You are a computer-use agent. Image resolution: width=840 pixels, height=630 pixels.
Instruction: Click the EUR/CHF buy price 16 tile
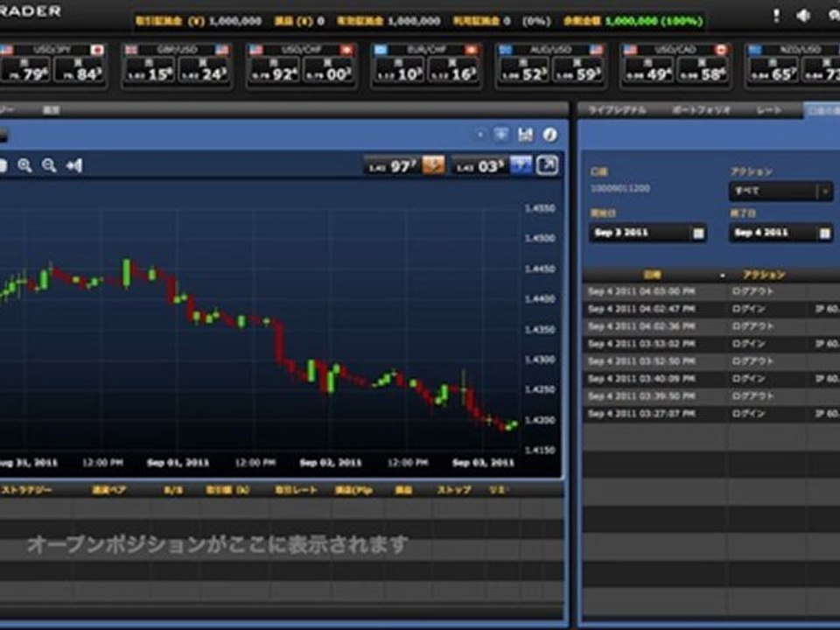(x=452, y=70)
